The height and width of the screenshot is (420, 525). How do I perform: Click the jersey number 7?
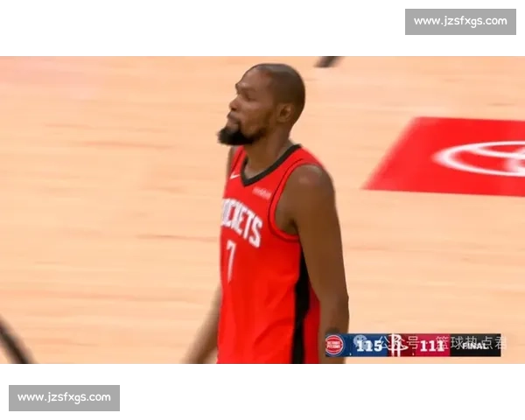point(231,260)
